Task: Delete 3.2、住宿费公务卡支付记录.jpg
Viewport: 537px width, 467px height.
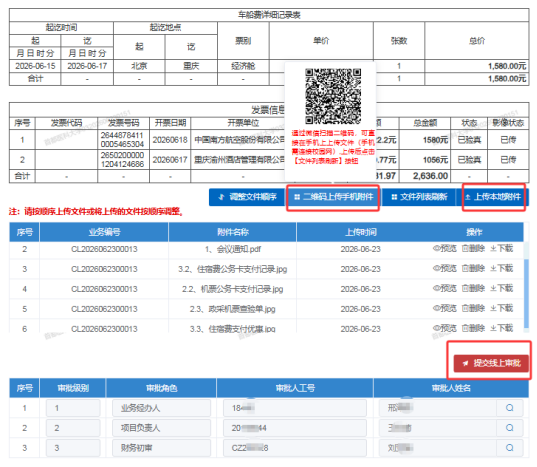Action: pos(473,268)
